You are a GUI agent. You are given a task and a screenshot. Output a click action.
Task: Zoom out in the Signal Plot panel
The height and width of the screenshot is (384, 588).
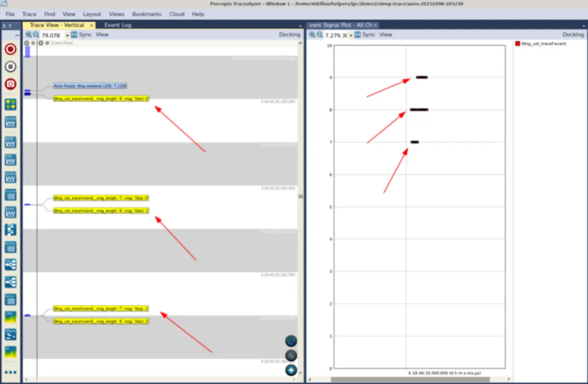pyautogui.click(x=320, y=35)
